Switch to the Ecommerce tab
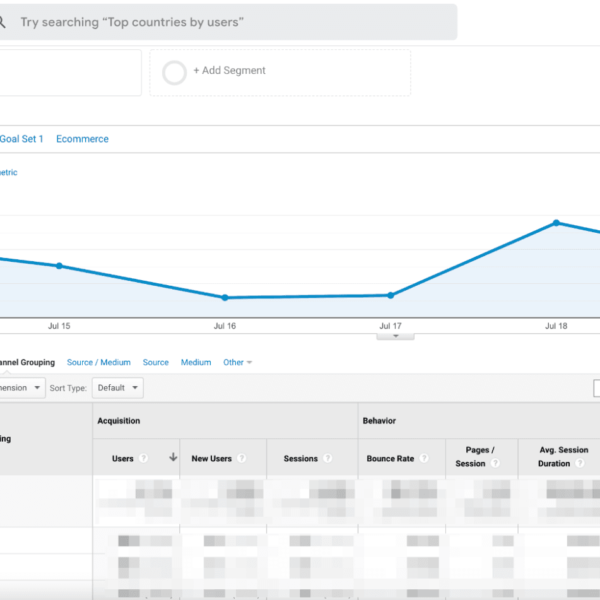The width and height of the screenshot is (600, 600). [82, 139]
